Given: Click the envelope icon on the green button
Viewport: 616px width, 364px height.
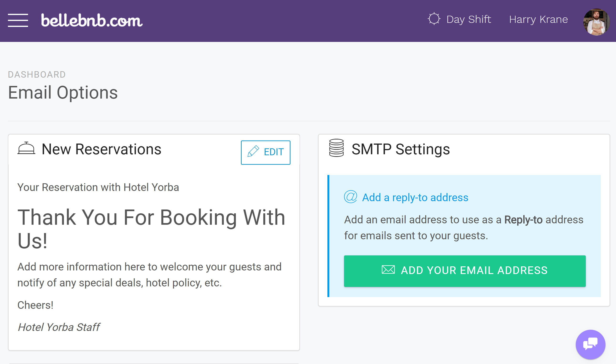Looking at the screenshot, I should (388, 270).
